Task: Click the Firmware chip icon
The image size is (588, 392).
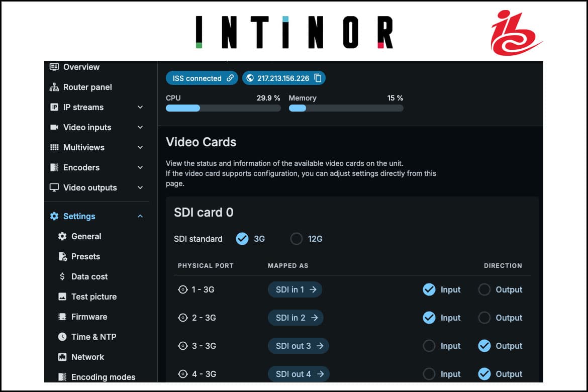Action: [x=62, y=317]
